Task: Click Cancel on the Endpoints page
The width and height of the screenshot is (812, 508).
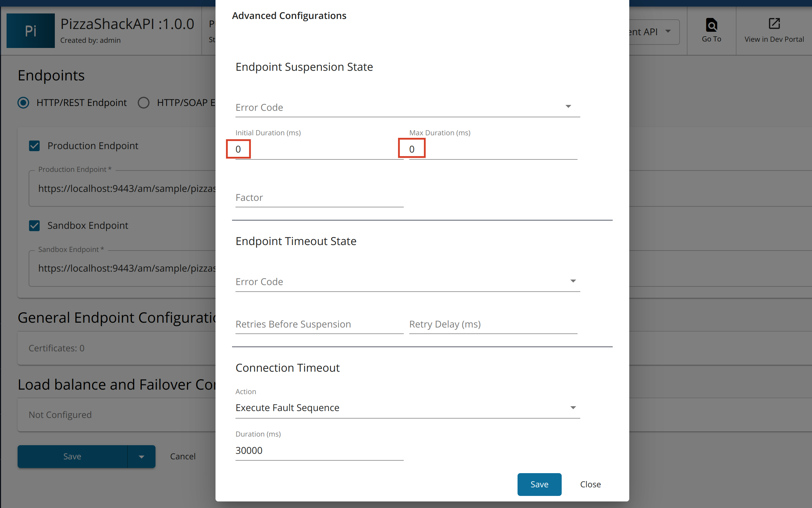Action: (x=183, y=456)
